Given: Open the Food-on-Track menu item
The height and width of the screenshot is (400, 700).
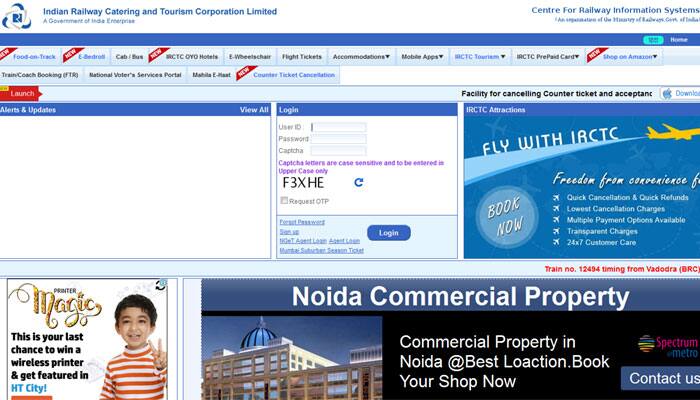Looking at the screenshot, I should pos(34,57).
